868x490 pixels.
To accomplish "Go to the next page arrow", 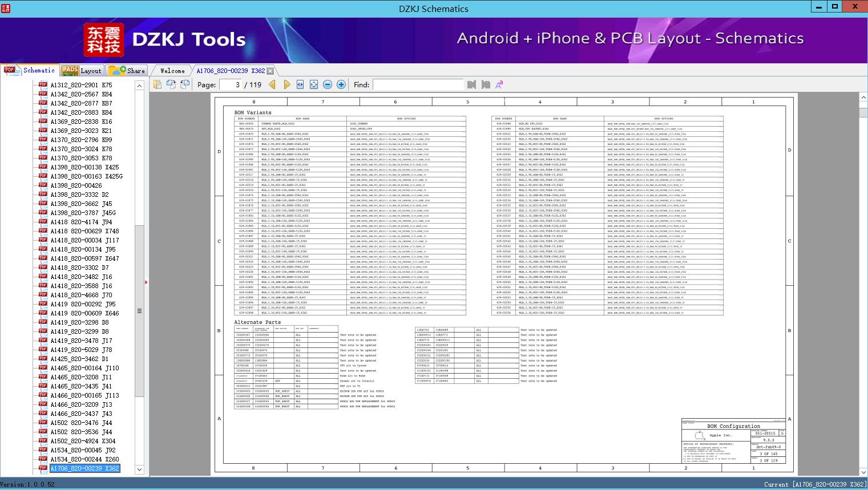I will coord(286,84).
